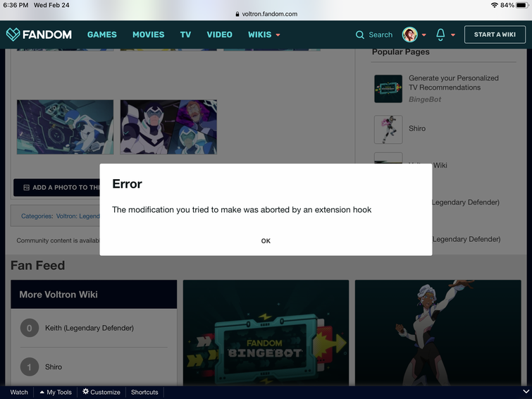Click the magnifier search icon

click(359, 35)
